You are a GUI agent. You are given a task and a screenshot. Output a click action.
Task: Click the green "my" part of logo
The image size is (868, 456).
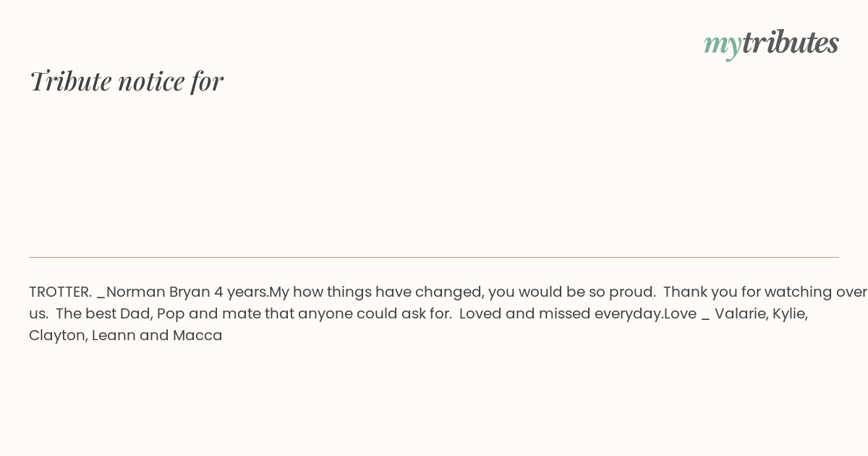click(722, 43)
